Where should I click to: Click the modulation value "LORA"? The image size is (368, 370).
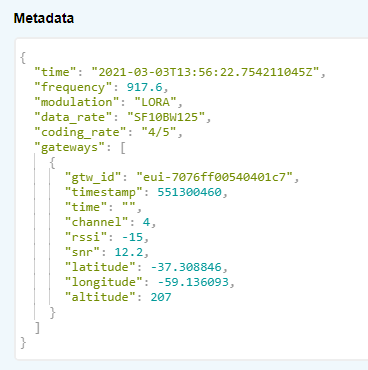(x=155, y=102)
